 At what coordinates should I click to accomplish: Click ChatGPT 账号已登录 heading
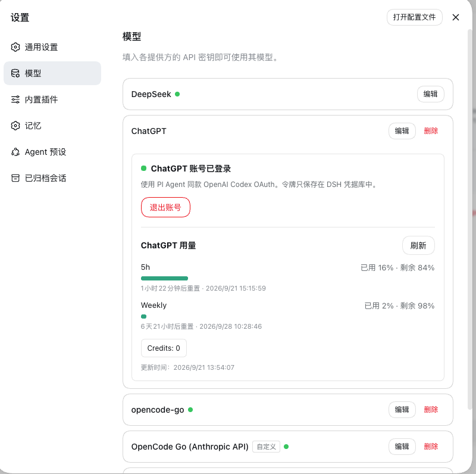pyautogui.click(x=191, y=169)
